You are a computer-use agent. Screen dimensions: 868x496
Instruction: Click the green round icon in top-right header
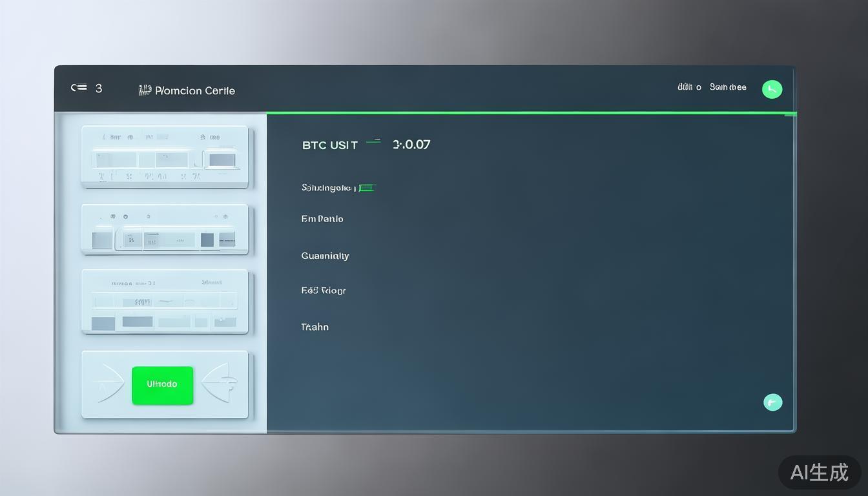[x=772, y=89]
